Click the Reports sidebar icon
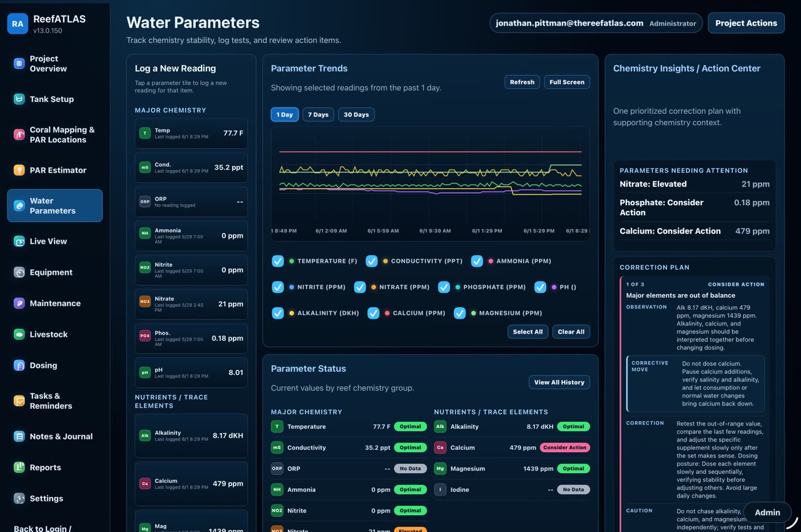Screen dimensions: 801x532 pyautogui.click(x=19, y=468)
